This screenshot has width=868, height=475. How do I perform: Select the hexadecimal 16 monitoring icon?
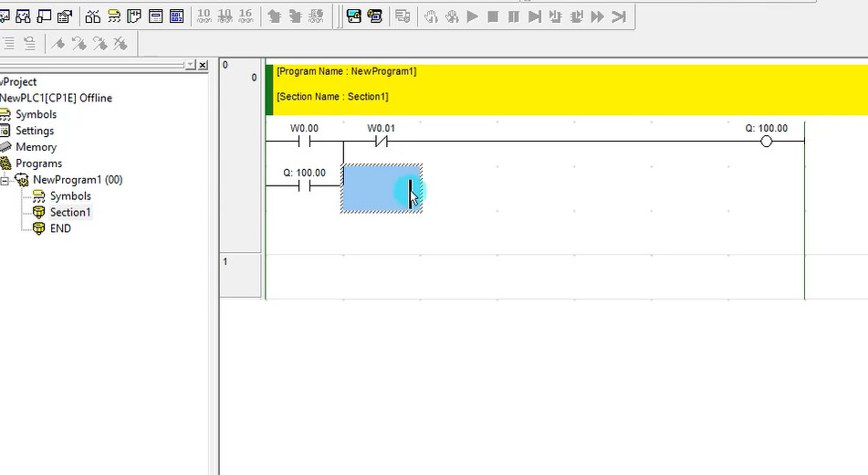tap(246, 16)
